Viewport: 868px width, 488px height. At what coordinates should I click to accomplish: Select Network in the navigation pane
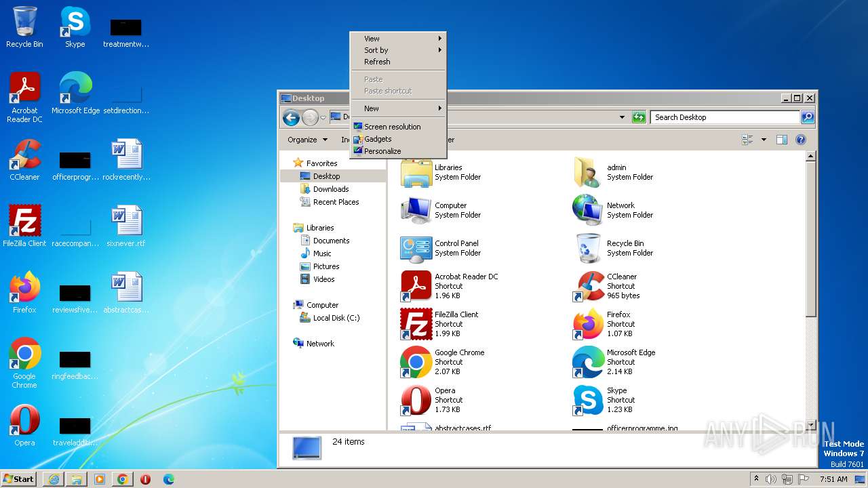pos(320,344)
